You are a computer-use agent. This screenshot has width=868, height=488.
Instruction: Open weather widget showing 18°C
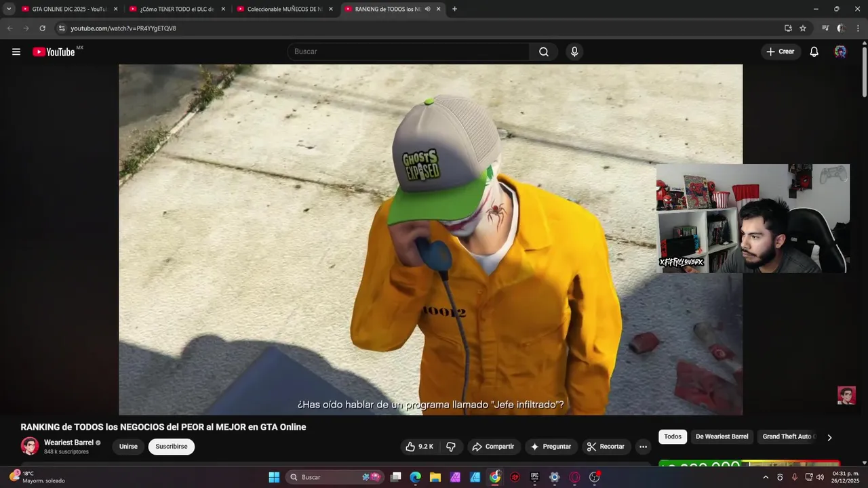(37, 476)
